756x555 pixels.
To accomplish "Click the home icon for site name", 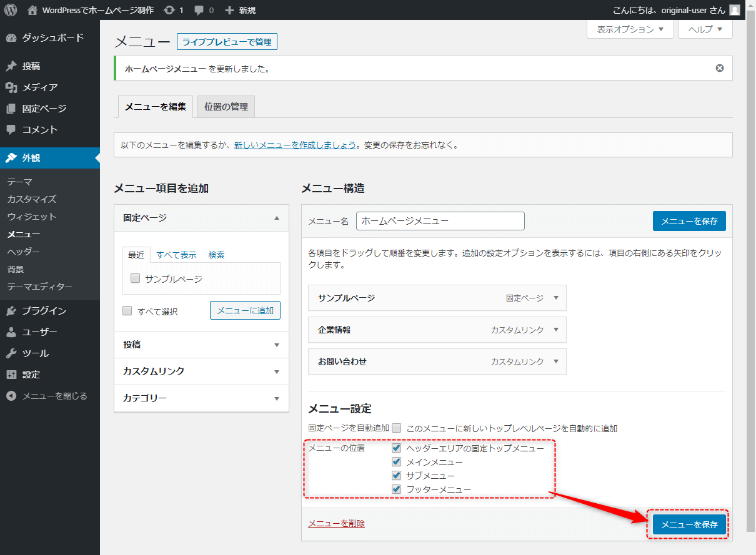I will point(33,10).
